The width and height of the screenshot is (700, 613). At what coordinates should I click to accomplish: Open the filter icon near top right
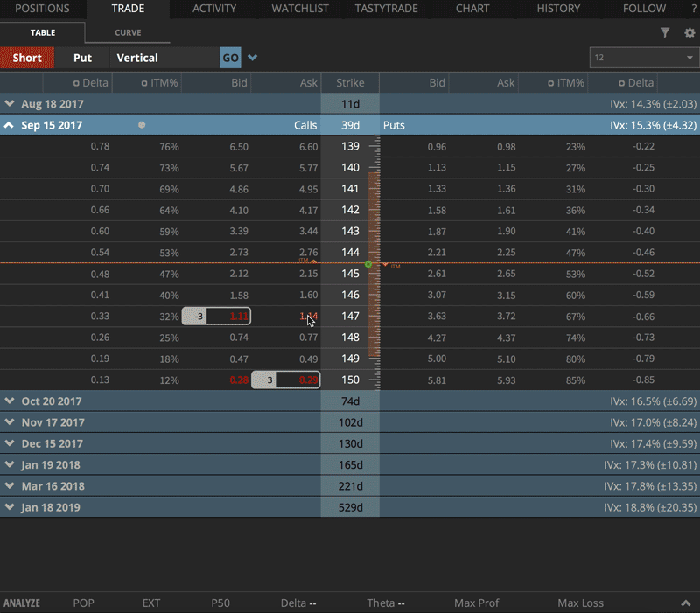click(665, 31)
